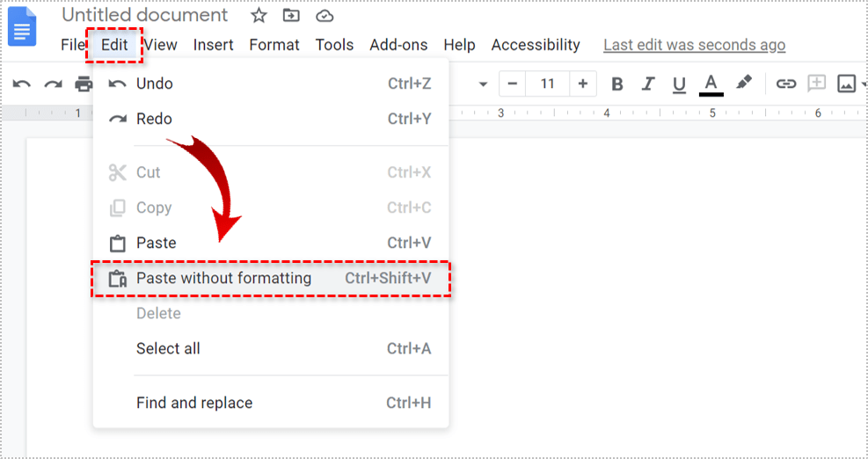This screenshot has height=459, width=868.
Task: Click the Google Docs home icon
Action: pyautogui.click(x=23, y=25)
